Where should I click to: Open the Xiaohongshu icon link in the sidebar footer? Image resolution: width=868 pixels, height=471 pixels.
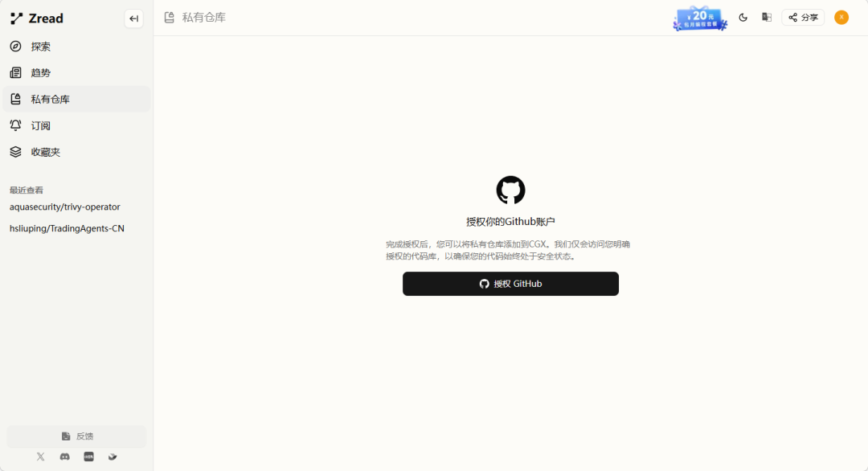(x=88, y=457)
